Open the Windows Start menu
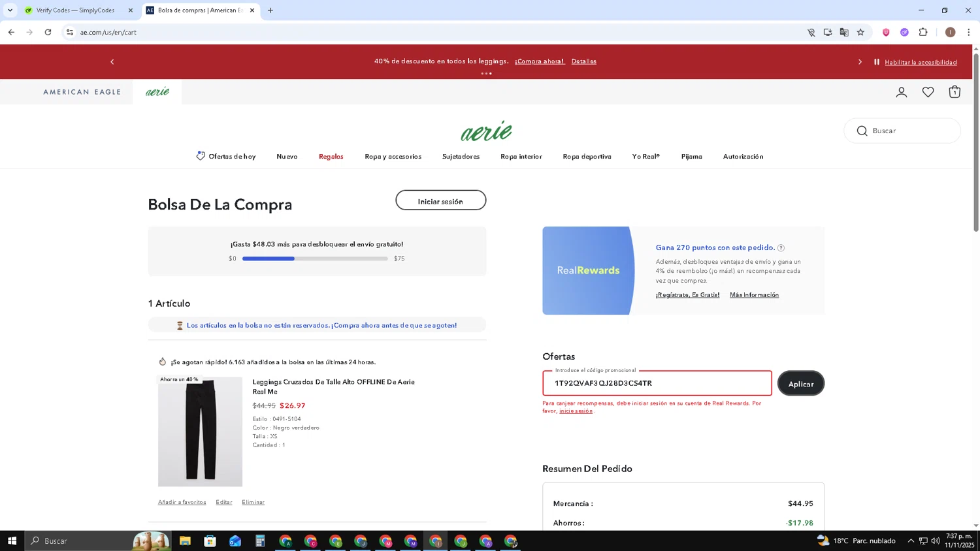Screen dimensions: 980x551 (12, 541)
